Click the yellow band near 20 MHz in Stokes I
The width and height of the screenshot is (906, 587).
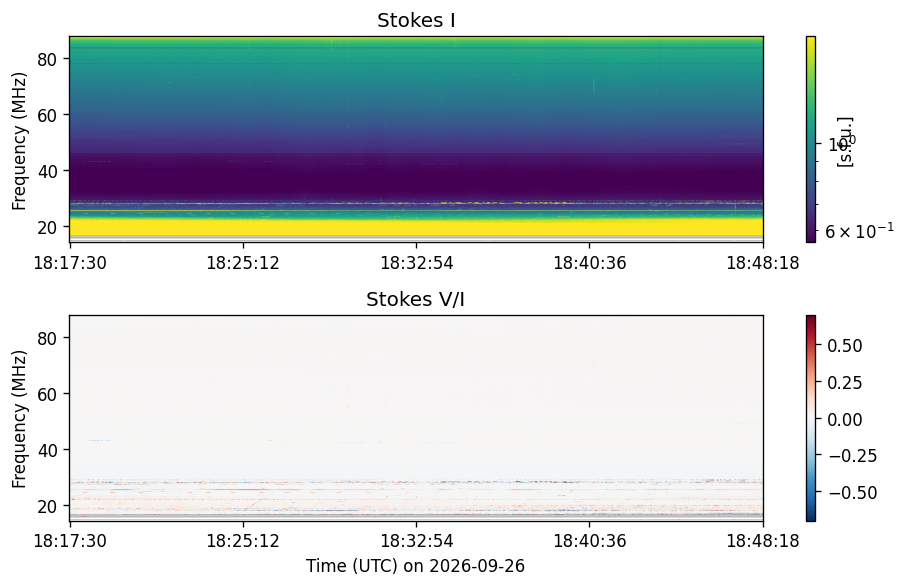416,226
